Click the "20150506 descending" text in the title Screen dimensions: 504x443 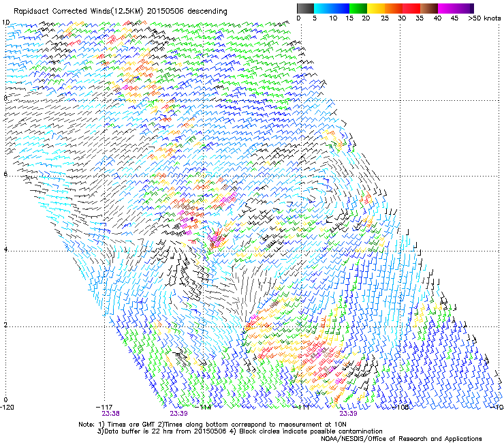pyautogui.click(x=187, y=12)
